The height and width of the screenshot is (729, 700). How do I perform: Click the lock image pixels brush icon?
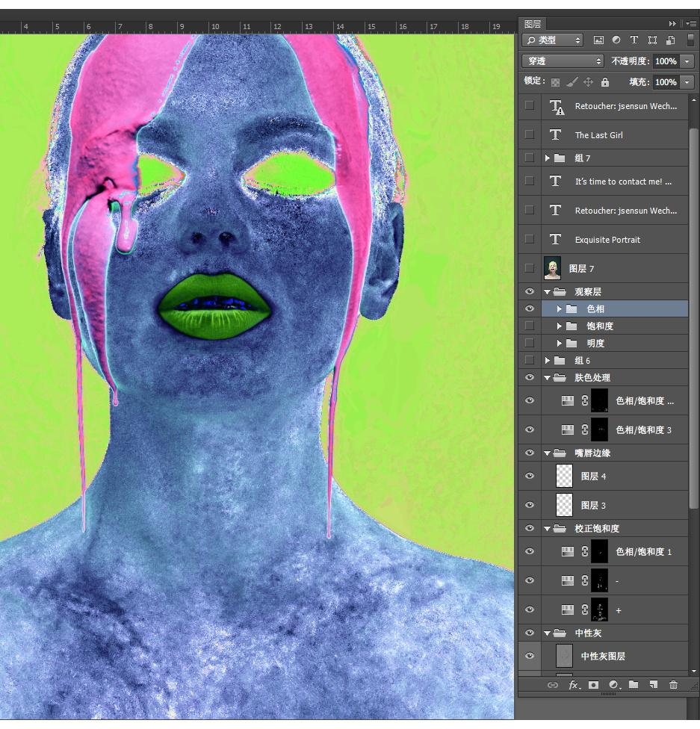[x=572, y=82]
